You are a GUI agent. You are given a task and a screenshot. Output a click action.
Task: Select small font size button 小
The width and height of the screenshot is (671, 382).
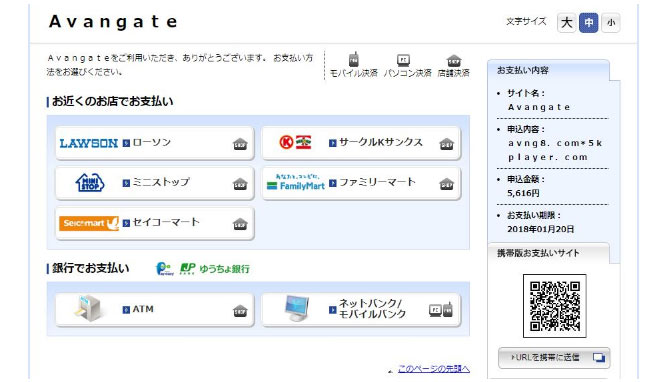(611, 23)
